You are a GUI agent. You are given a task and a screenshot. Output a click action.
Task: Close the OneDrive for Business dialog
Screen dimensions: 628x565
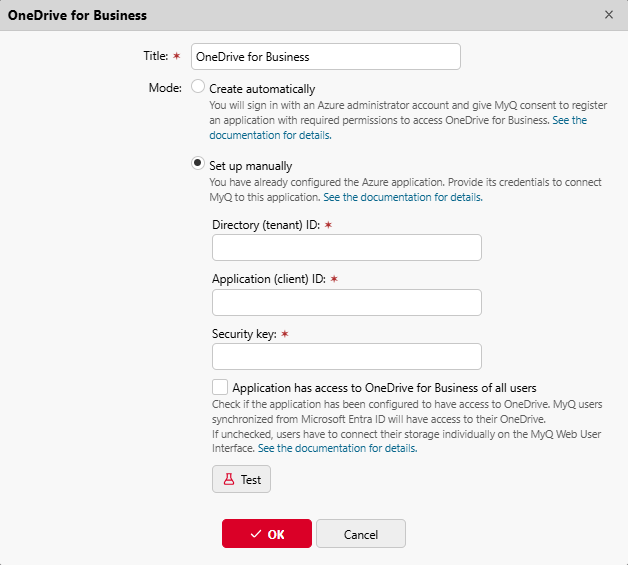(x=609, y=15)
